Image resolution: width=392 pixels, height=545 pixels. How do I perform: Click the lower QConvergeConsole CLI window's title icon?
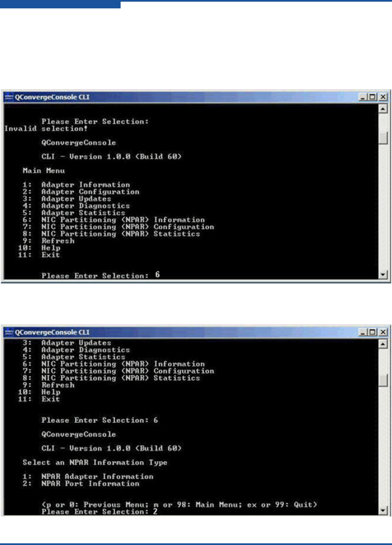pos(9,332)
